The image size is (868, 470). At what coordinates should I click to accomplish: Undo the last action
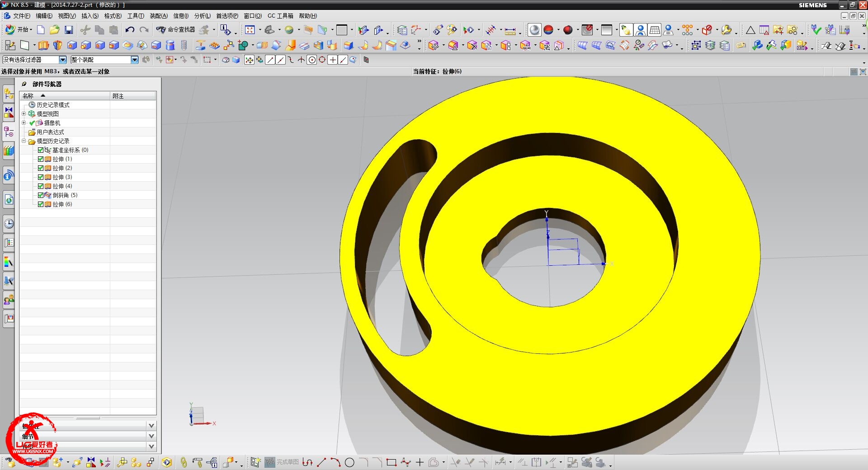coord(130,30)
